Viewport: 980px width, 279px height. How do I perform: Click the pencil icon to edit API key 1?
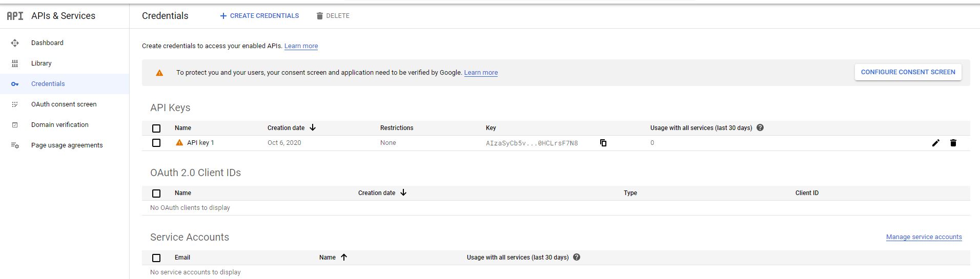tap(935, 143)
